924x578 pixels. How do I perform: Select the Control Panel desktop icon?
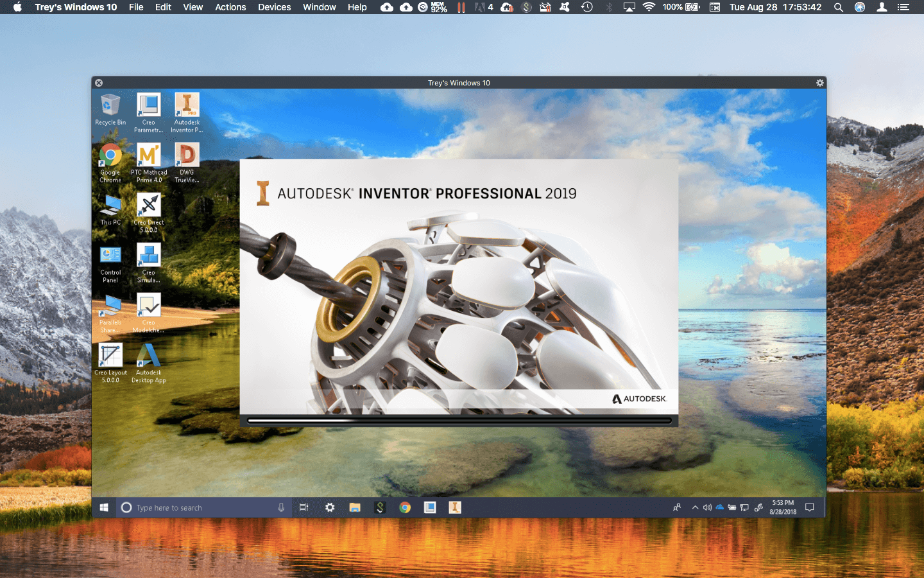pos(110,263)
